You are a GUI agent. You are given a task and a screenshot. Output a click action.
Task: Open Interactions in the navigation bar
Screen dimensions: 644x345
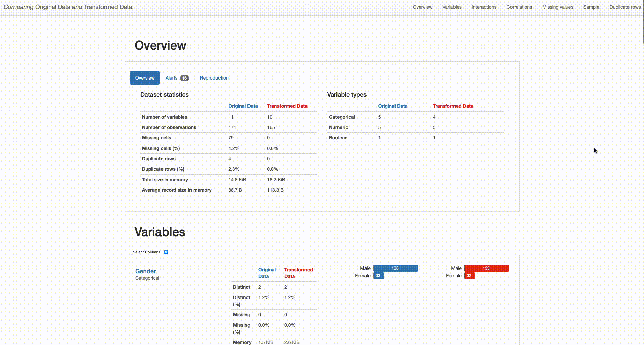pos(484,7)
